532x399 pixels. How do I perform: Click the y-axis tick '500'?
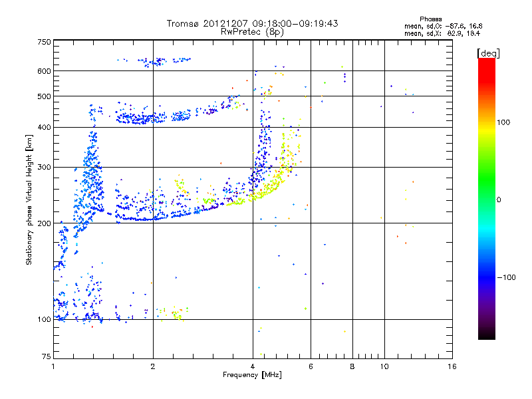(44, 96)
